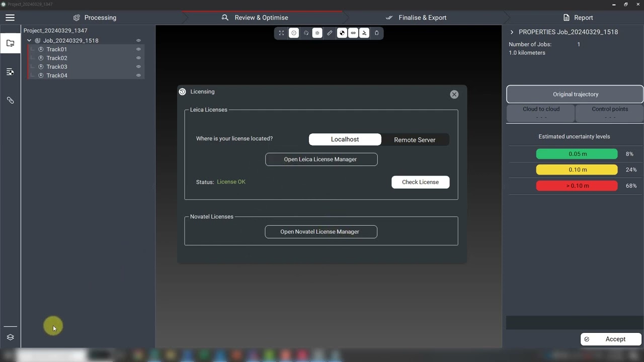Click the '1.0 kilometers' property text
Viewport: 644px width, 362px height.
527,53
